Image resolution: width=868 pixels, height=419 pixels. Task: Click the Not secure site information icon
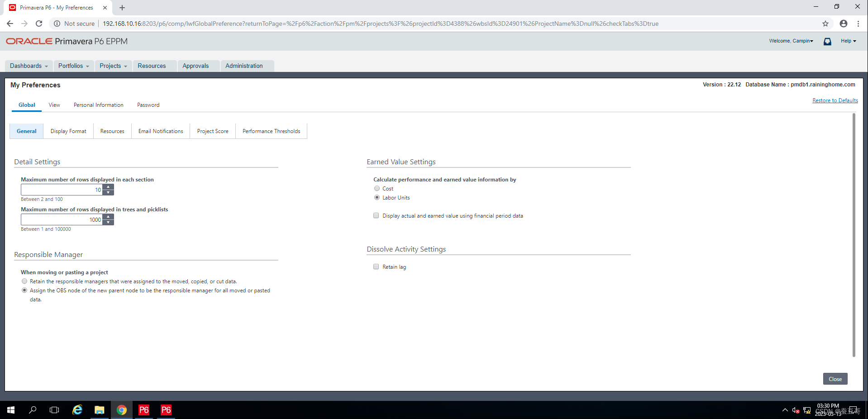(x=57, y=24)
